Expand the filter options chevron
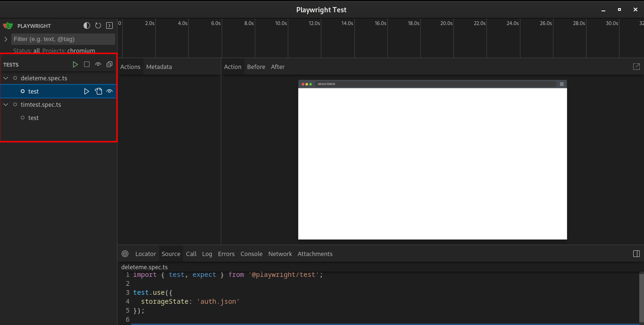Screen dimensions: 644x325 [6, 39]
